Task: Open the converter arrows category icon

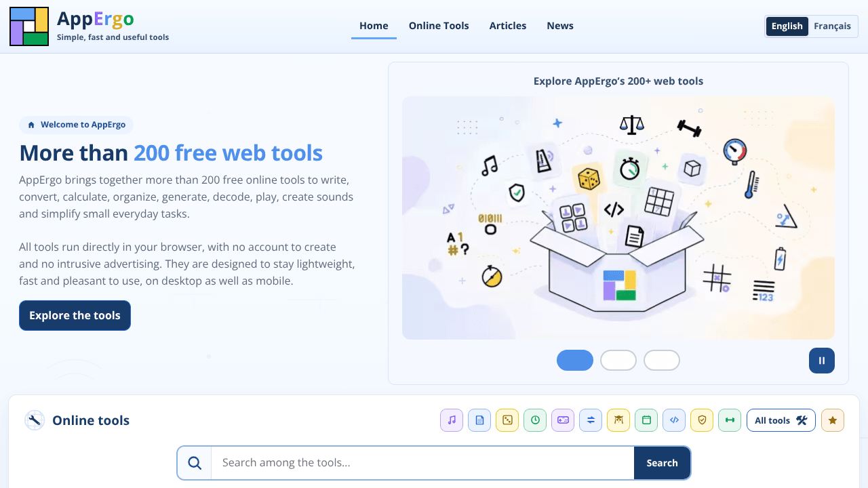Action: [x=591, y=420]
